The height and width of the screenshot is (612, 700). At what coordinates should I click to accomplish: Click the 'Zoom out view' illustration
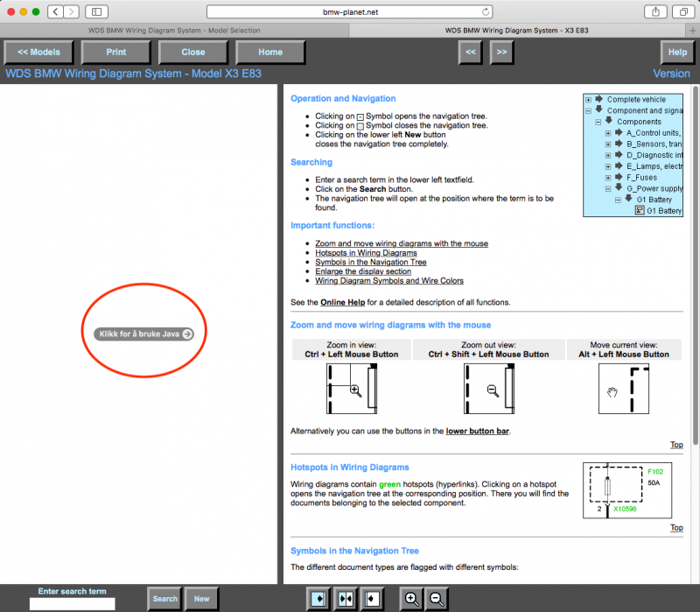(x=489, y=389)
